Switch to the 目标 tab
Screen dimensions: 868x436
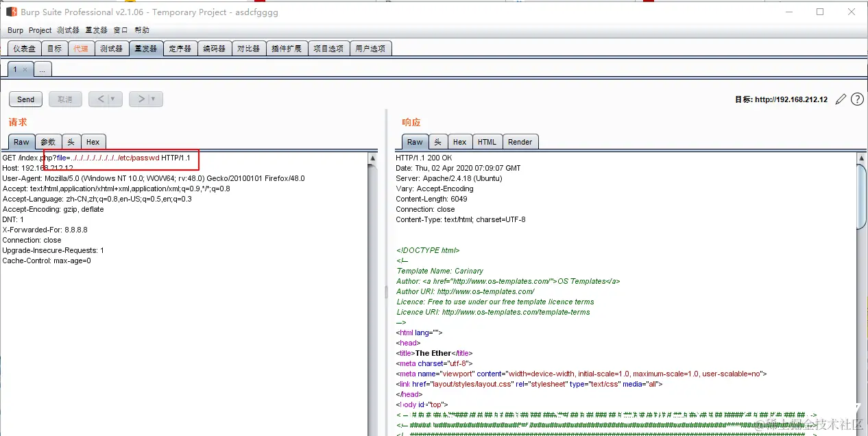(x=54, y=49)
